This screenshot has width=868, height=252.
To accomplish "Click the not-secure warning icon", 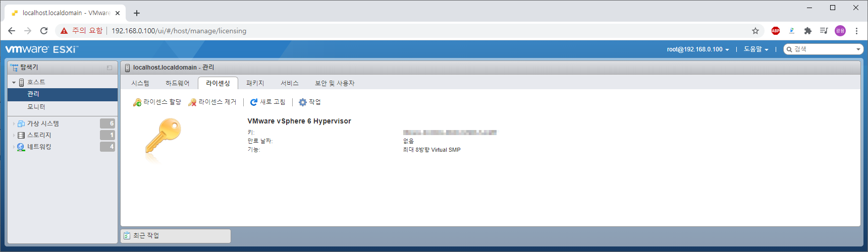I will pos(64,31).
